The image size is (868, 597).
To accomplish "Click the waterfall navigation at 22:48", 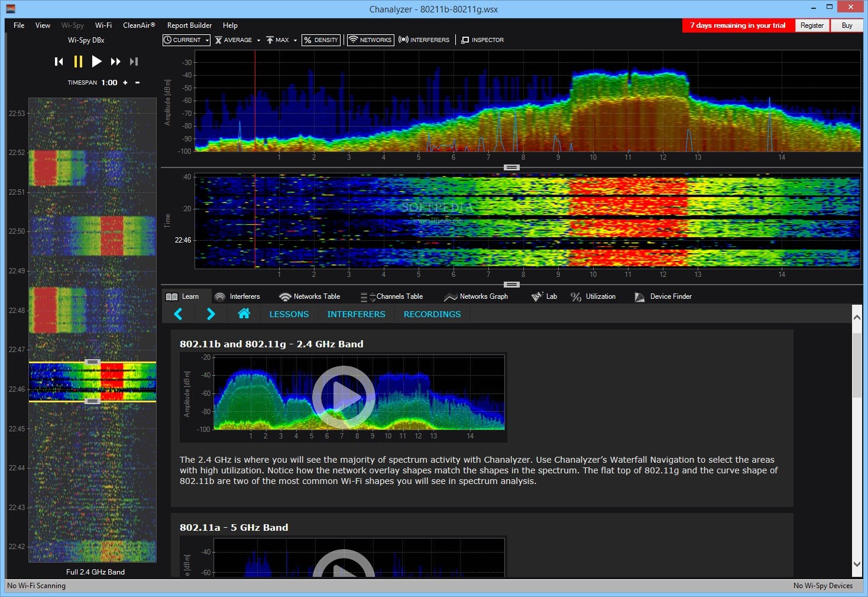I will point(92,310).
